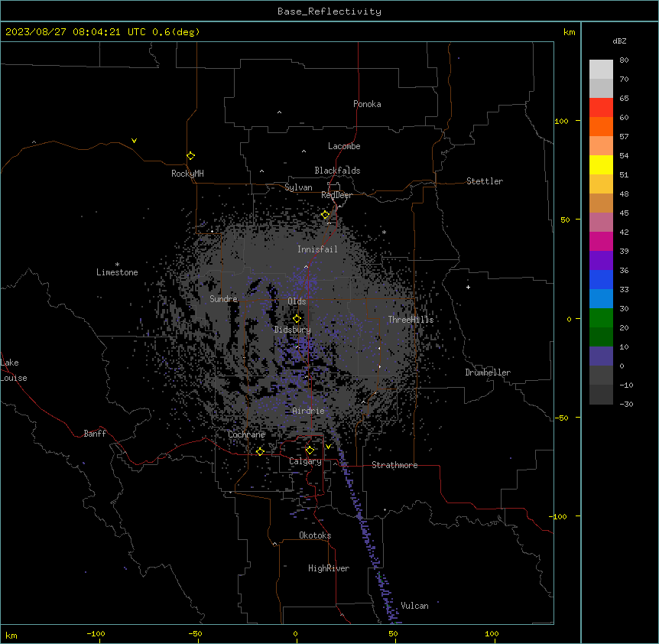Select the orange 60-57 dBZ swatch
Screen dimensions: 659x644
coord(601,126)
